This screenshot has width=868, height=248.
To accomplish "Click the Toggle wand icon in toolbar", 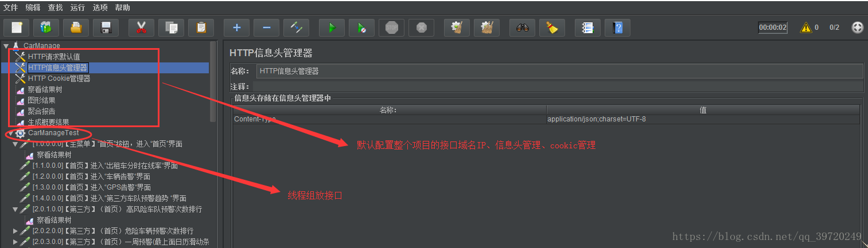I will pyautogui.click(x=297, y=27).
